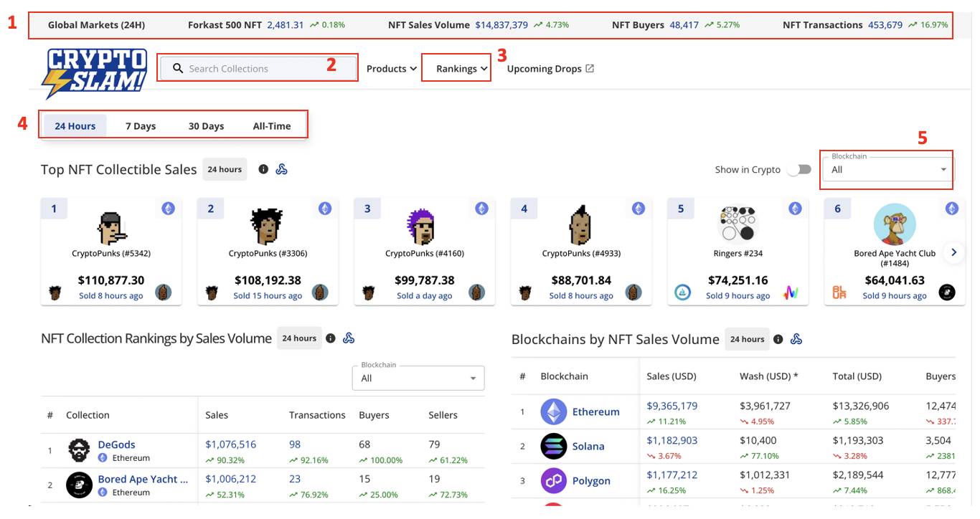980x519 pixels.
Task: Click the search magnifier icon
Action: [178, 69]
